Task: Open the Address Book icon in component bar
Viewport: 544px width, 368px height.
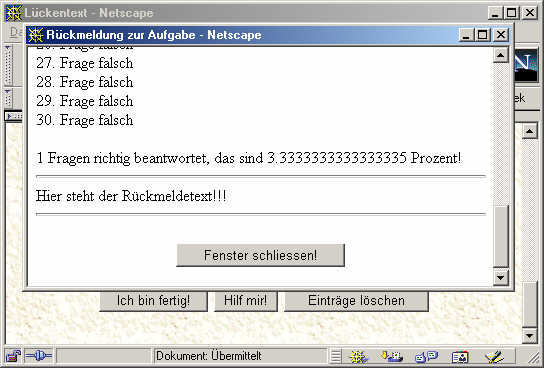Action: pyautogui.click(x=460, y=357)
